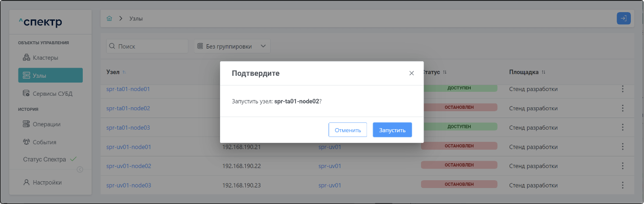The width and height of the screenshot is (644, 204).
Task: Go to Сервисы СУБД menu item
Action: click(52, 93)
